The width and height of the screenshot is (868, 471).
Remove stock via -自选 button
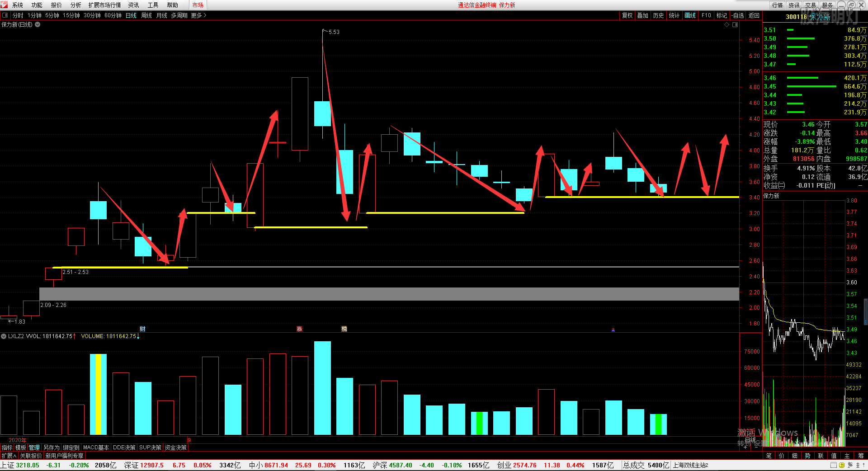(738, 15)
